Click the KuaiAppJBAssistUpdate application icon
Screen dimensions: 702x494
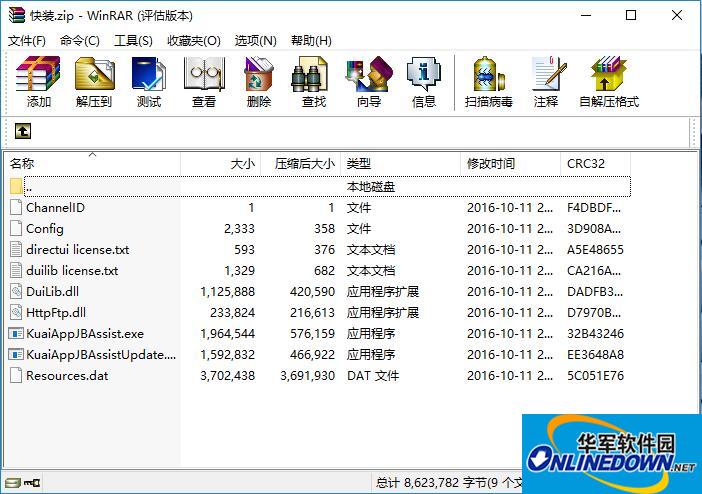[16, 354]
